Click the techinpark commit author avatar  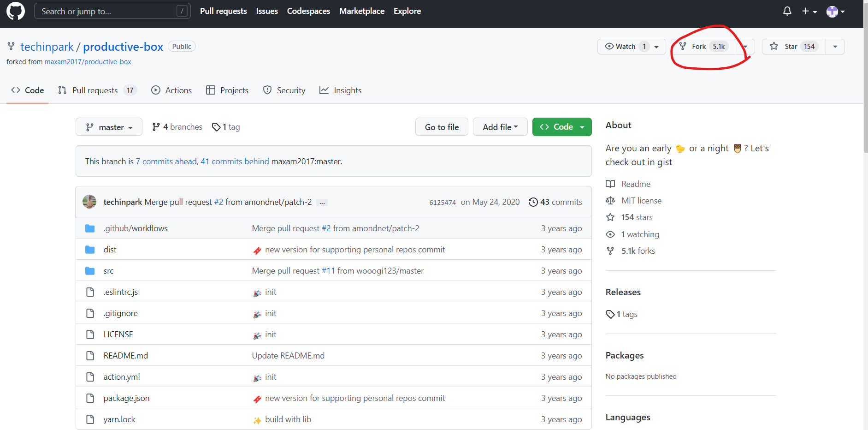pos(89,202)
